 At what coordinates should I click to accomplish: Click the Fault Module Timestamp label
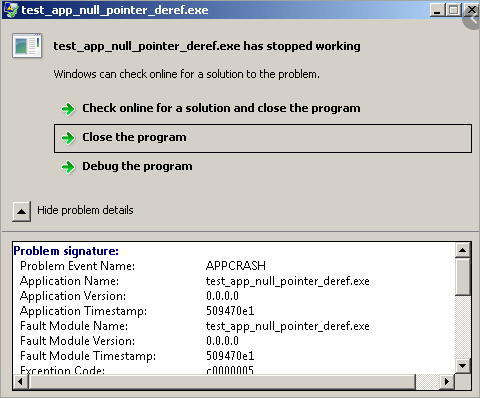[x=88, y=356]
